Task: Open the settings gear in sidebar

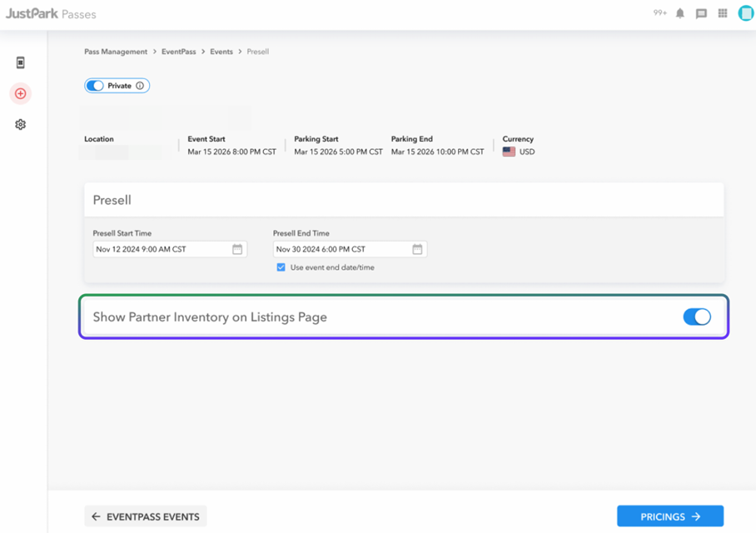Action: pyautogui.click(x=20, y=124)
